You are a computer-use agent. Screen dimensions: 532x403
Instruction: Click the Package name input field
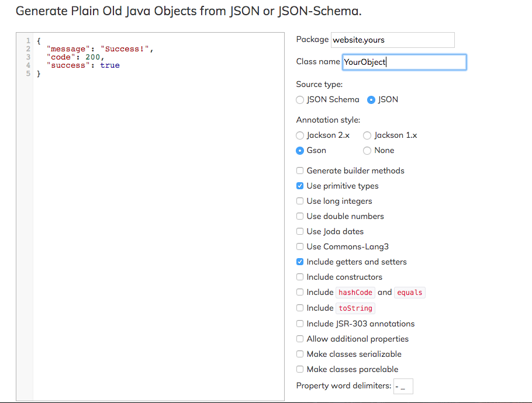(x=392, y=40)
